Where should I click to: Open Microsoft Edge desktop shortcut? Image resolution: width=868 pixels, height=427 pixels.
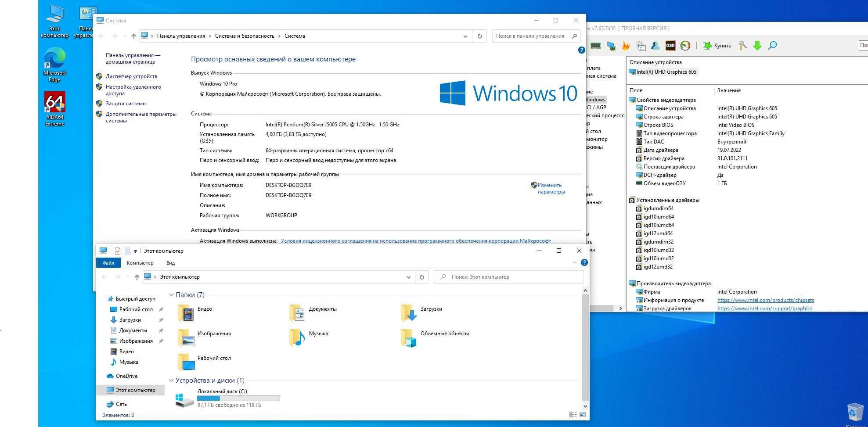click(54, 65)
